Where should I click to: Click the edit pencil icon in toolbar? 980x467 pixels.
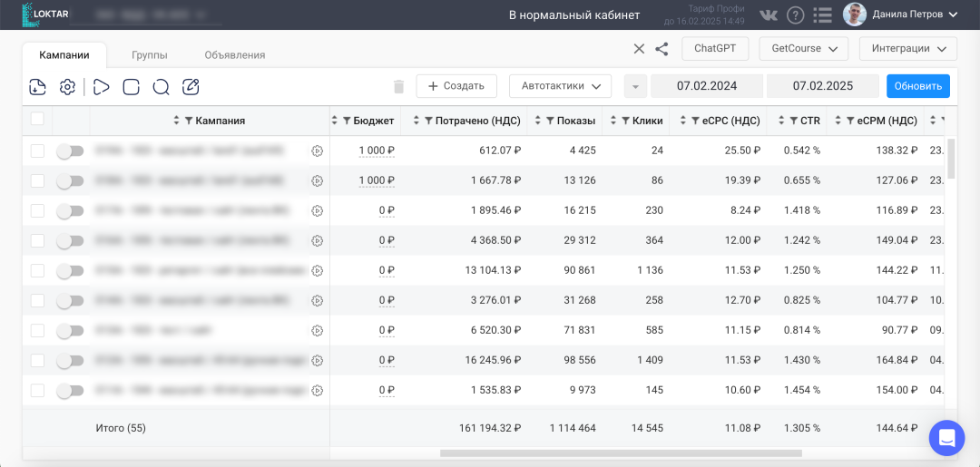(191, 87)
